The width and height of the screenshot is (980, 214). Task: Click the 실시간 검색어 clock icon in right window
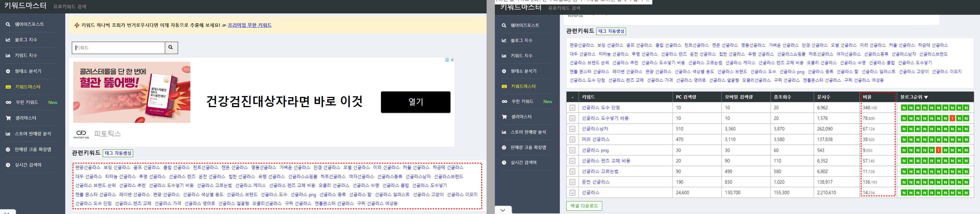(504, 163)
